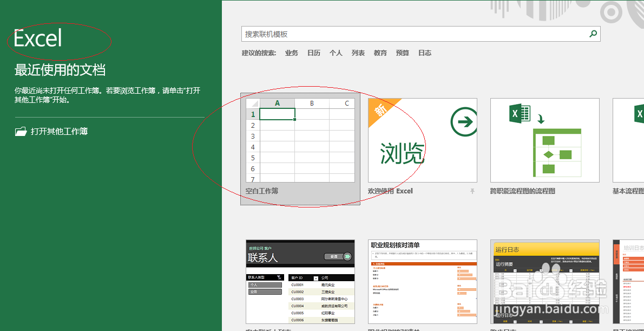This screenshot has height=331, width=644.
Task: Open the 运行日志 template thumbnail
Action: coord(545,282)
